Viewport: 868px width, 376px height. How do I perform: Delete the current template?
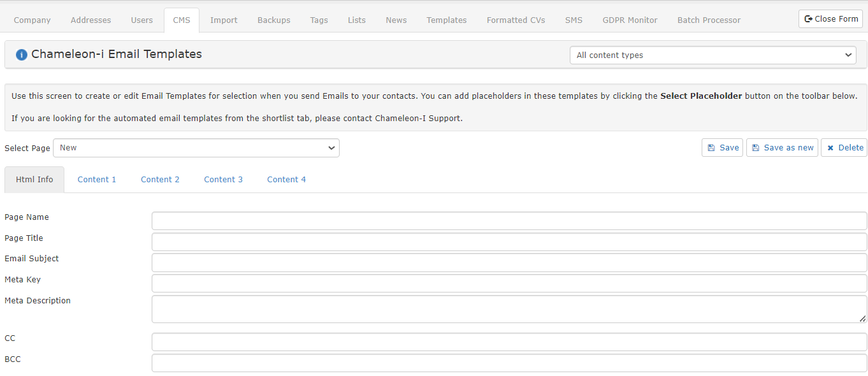[844, 148]
